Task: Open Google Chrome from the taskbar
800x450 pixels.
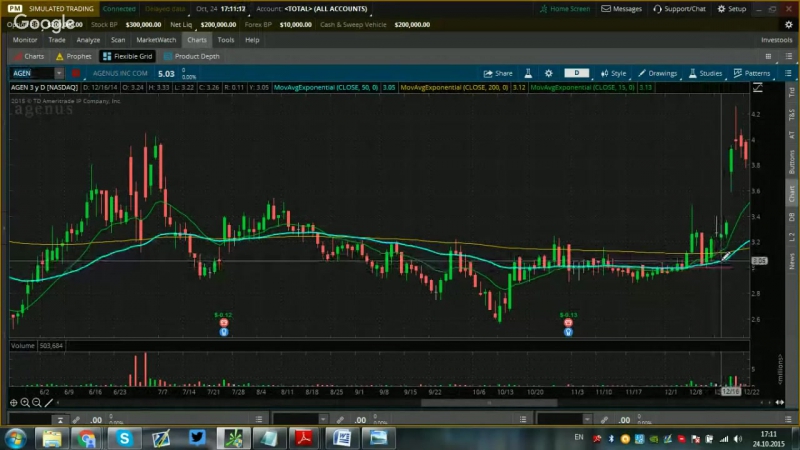Action: [87, 438]
